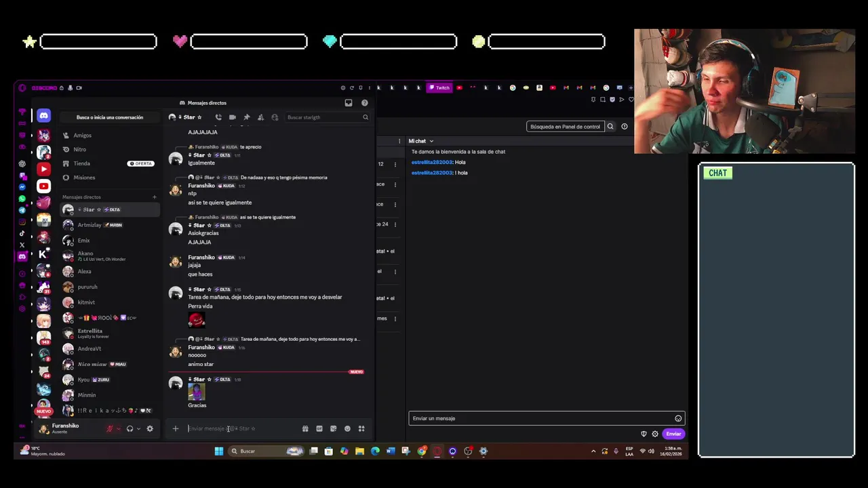Create a new direct message with plus icon
The width and height of the screenshot is (868, 488).
155,197
